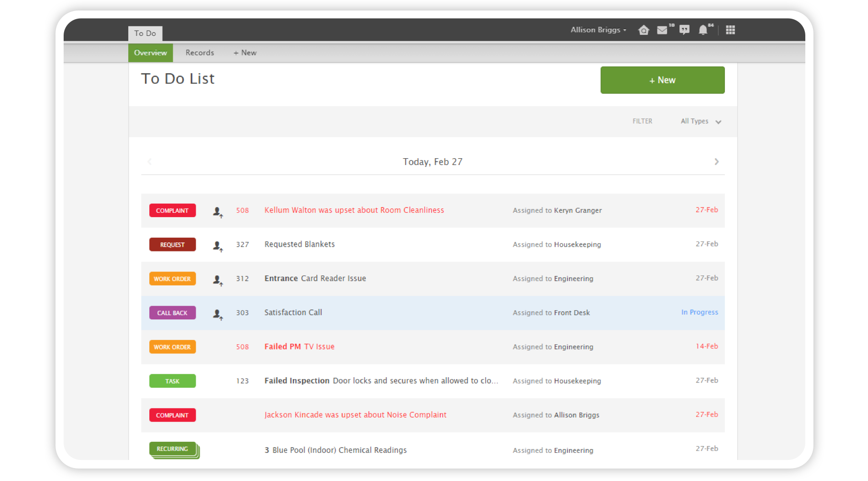Click assignee icon on Satisfaction Call row
Screen dimensions: 868x481
point(218,314)
